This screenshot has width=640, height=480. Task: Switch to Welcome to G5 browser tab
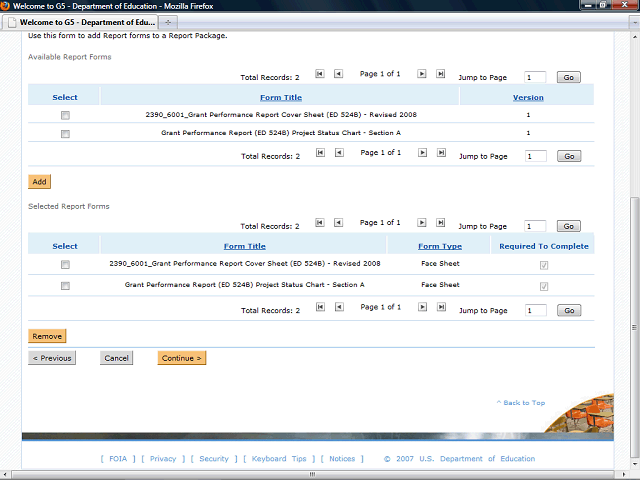(80, 22)
